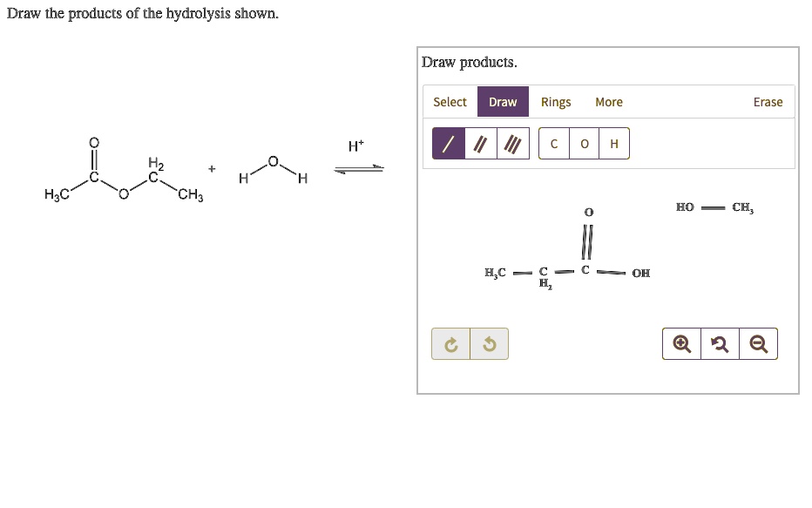Toggle the carbon atom C button
The width and height of the screenshot is (812, 508).
point(554,144)
